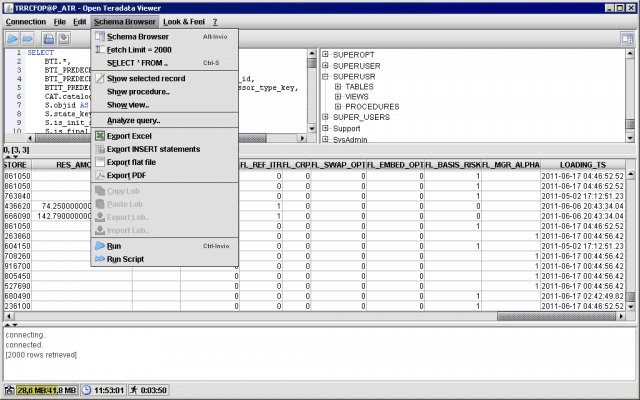
Task: Click the floppy disk save toolbar icon
Action: tap(49, 39)
